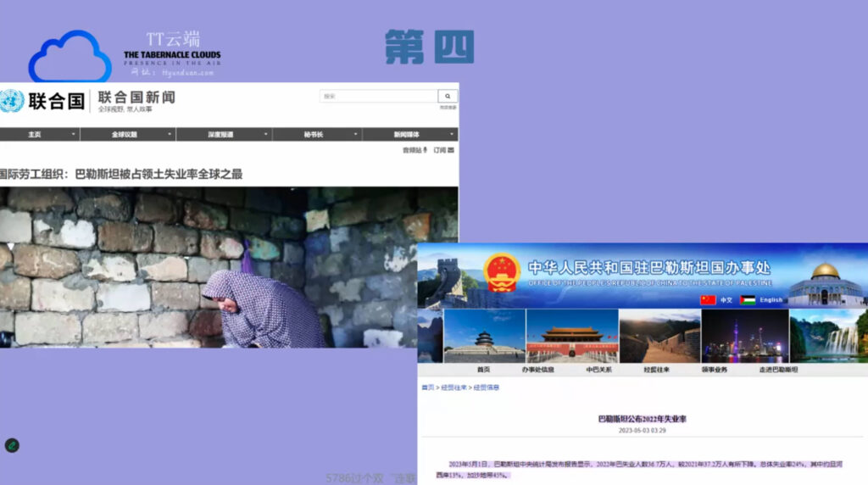Click the search magnifier button
Image resolution: width=868 pixels, height=485 pixels.
[448, 97]
